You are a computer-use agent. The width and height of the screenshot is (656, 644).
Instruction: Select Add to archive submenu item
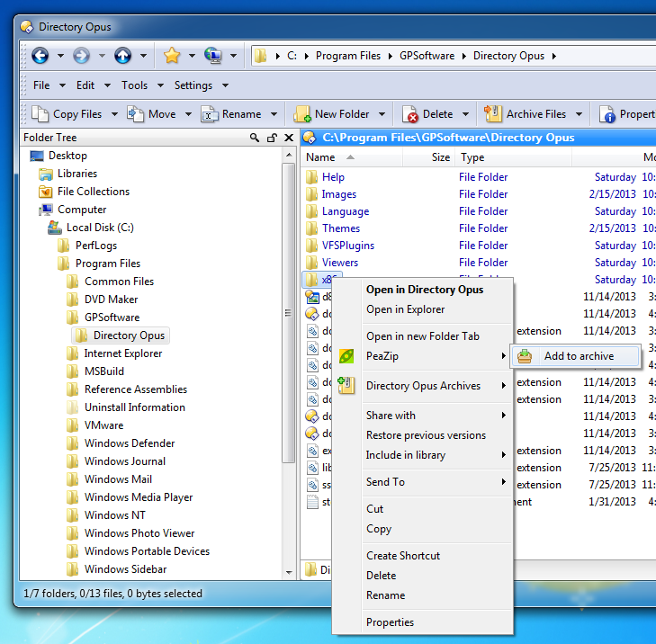[575, 356]
